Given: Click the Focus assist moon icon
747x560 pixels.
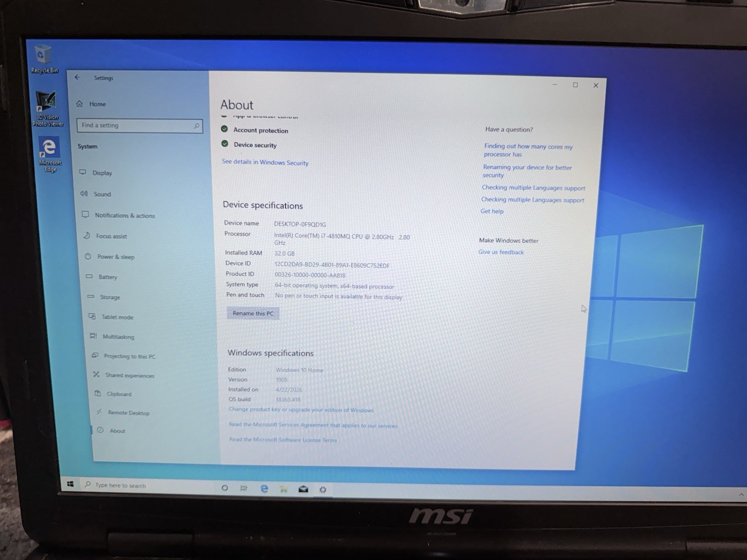Looking at the screenshot, I should (x=87, y=236).
